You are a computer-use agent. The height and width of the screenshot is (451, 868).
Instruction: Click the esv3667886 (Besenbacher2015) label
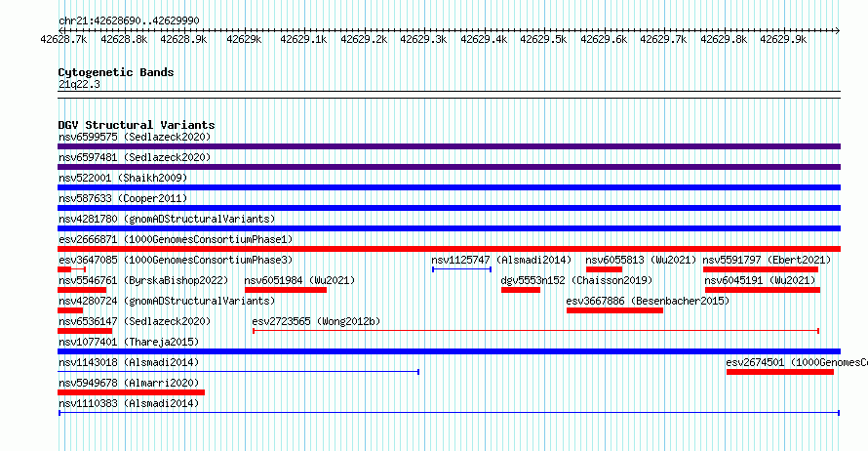648,301
